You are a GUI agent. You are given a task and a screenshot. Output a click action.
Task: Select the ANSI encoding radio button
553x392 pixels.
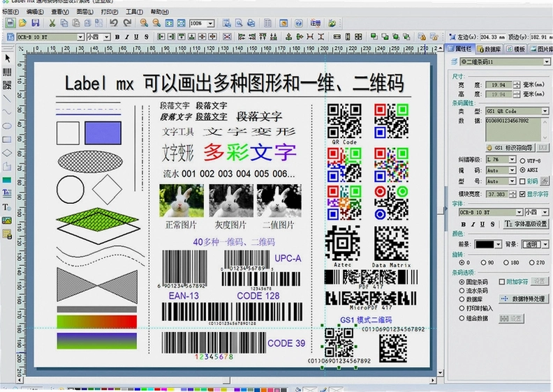coord(523,169)
